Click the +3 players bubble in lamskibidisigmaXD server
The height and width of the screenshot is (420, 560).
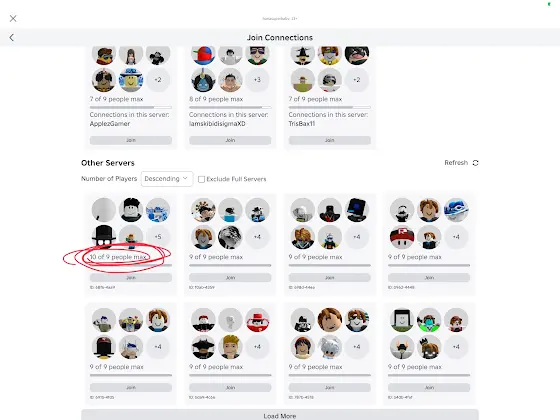click(257, 80)
